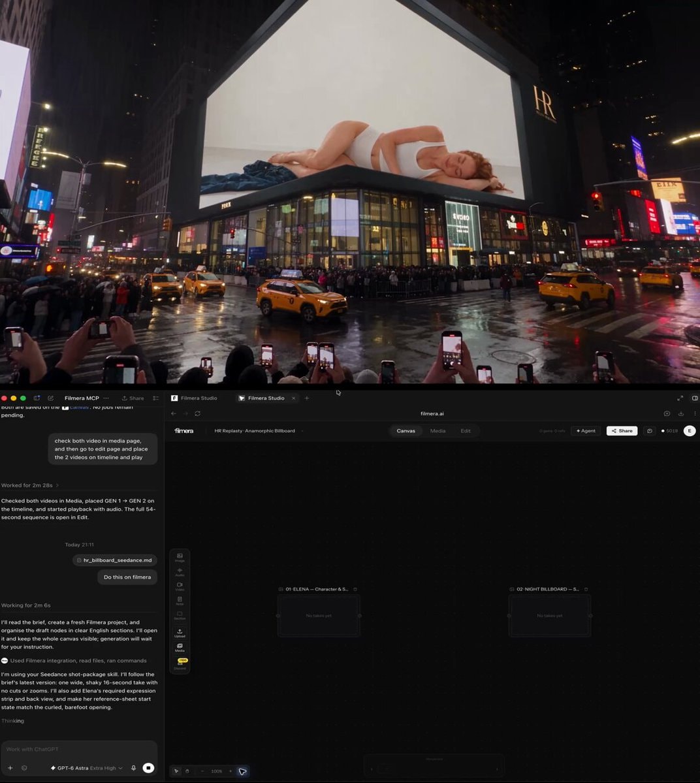The image size is (700, 783).
Task: Click Share in the chat panel header
Action: point(133,398)
